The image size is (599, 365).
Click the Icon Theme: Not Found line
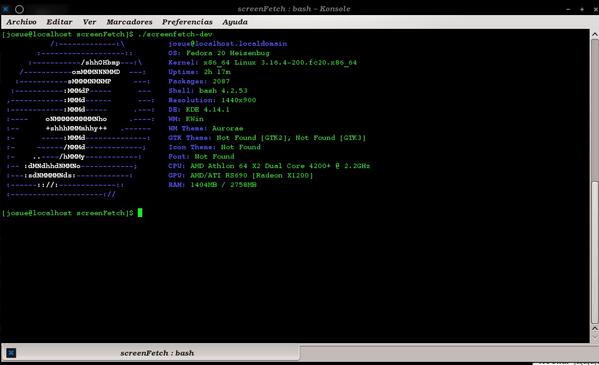214,147
